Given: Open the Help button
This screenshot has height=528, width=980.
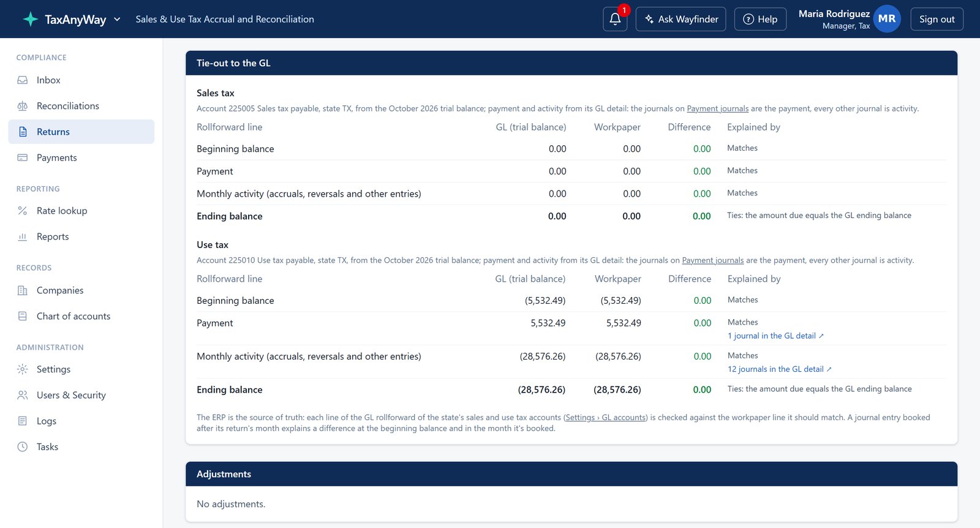Looking at the screenshot, I should tap(760, 19).
